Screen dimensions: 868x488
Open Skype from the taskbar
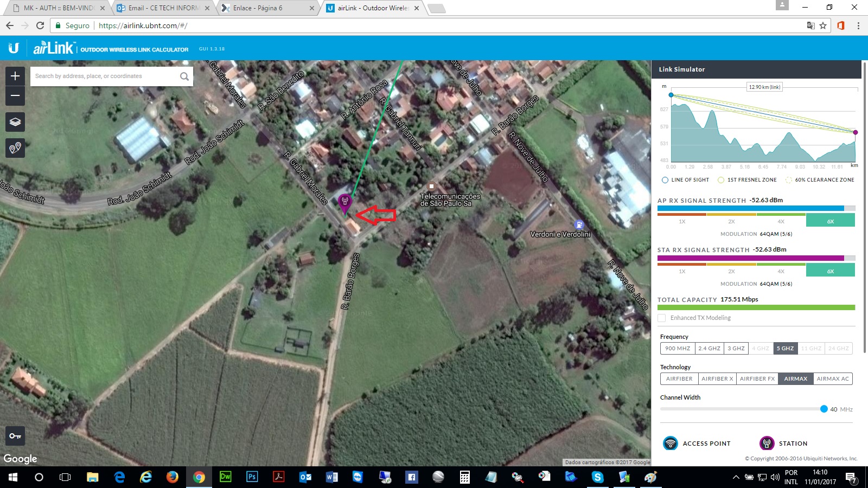tap(597, 477)
